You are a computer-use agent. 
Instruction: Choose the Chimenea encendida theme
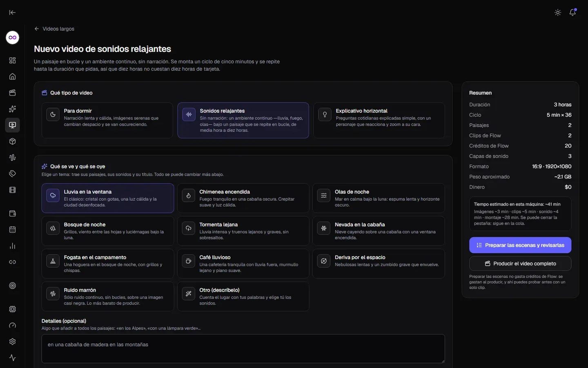[x=243, y=198]
